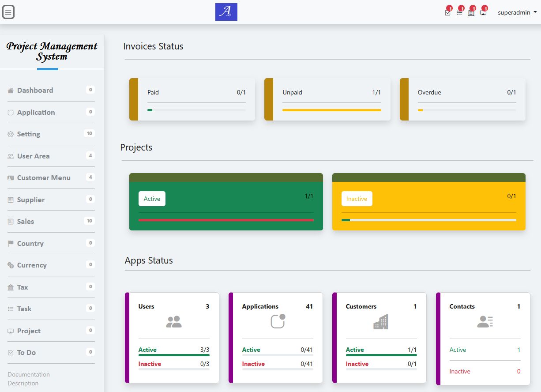The image size is (541, 392).
Task: Click the Users people icon in Apps Status
Action: point(174,322)
